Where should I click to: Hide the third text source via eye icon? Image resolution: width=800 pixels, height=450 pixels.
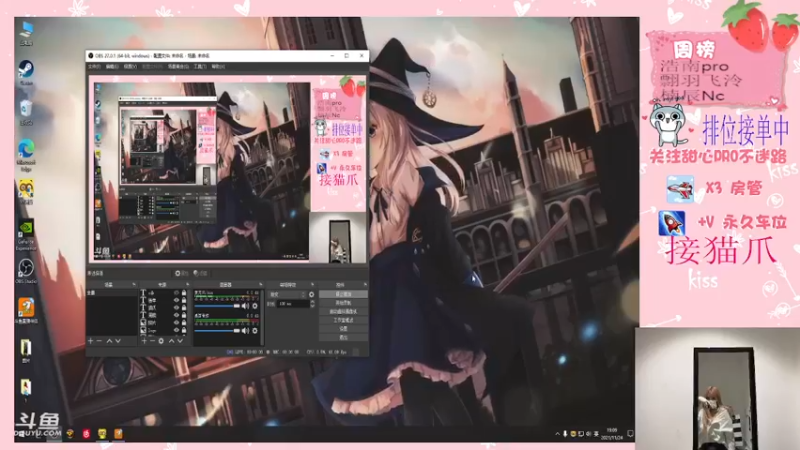(x=177, y=308)
